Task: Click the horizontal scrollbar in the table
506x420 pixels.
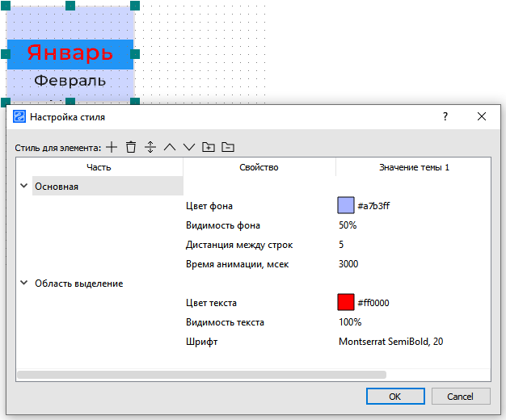Action: coord(200,374)
